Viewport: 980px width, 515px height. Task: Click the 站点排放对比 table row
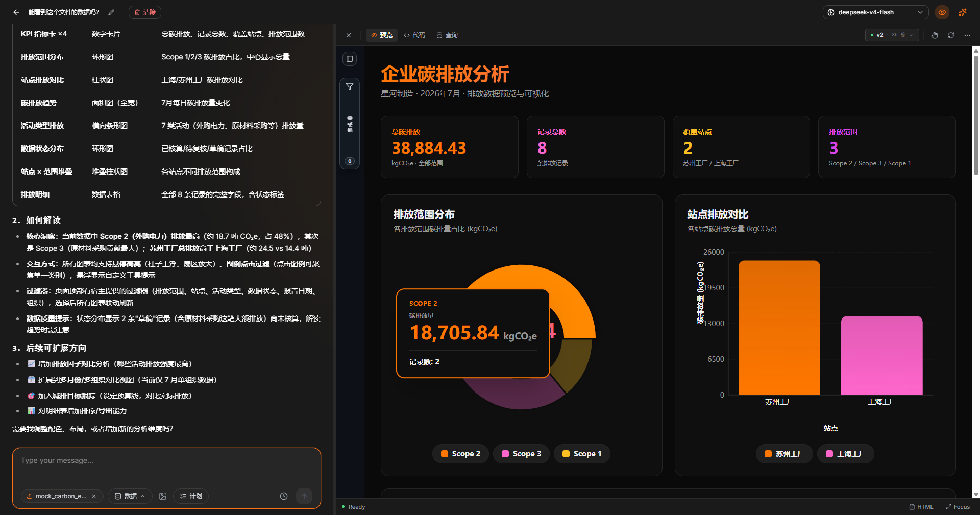tap(166, 80)
